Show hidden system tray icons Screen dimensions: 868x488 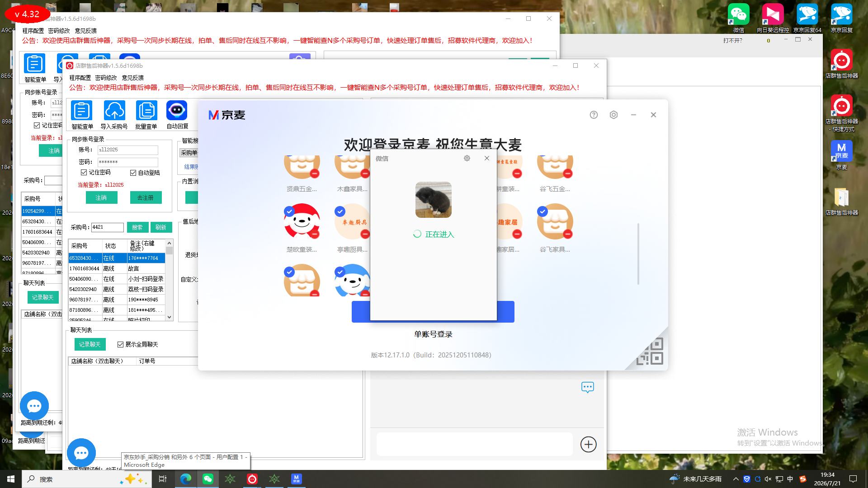coord(736,479)
